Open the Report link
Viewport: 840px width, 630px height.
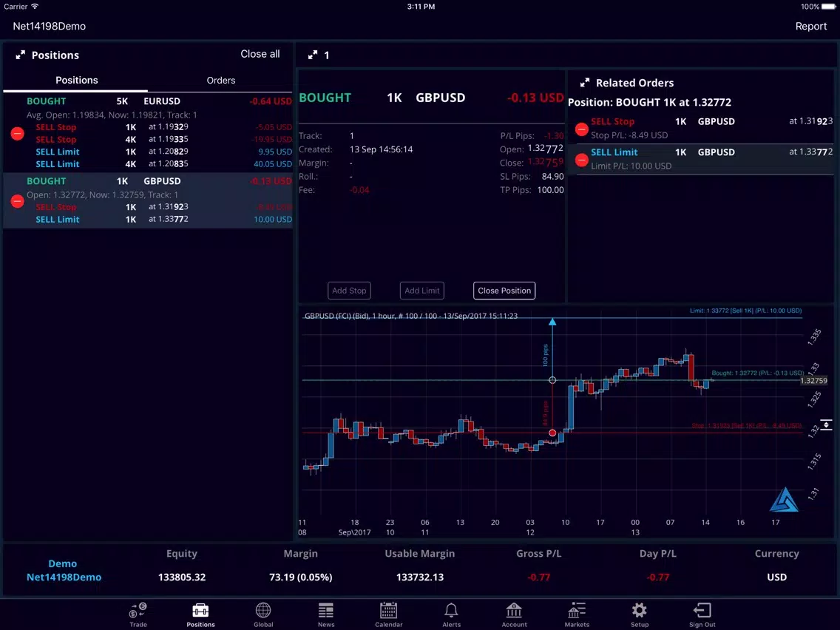pos(810,27)
